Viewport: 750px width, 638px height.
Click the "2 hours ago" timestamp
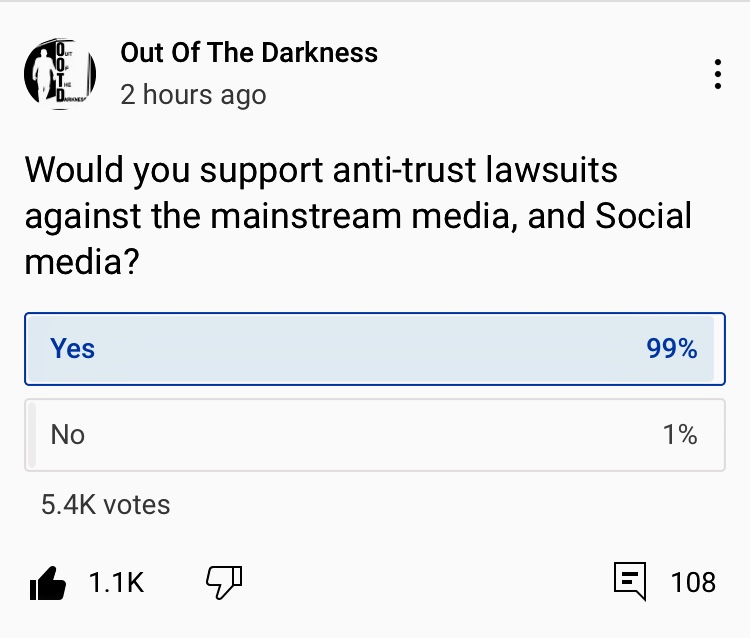(193, 95)
